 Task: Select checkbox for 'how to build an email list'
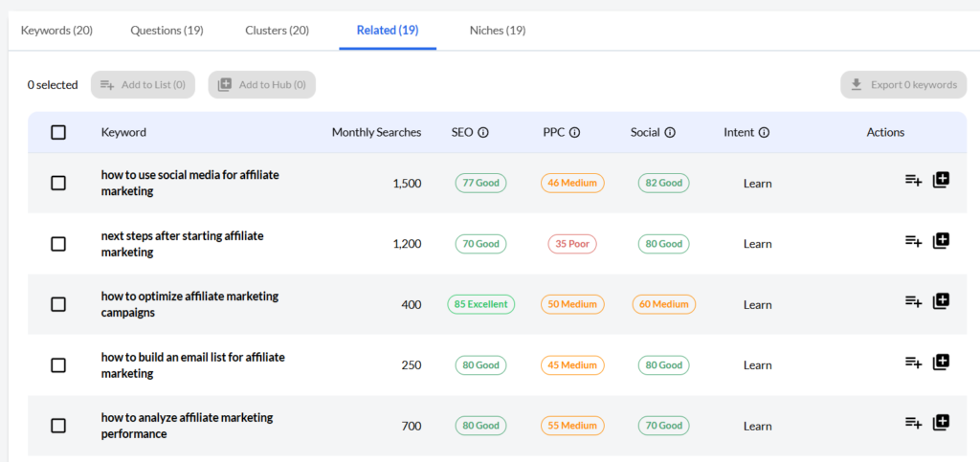58,365
